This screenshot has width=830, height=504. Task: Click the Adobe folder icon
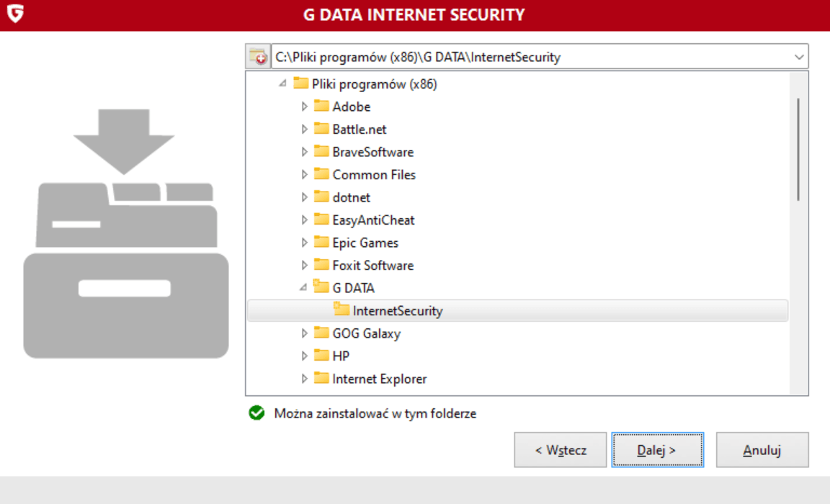click(321, 107)
